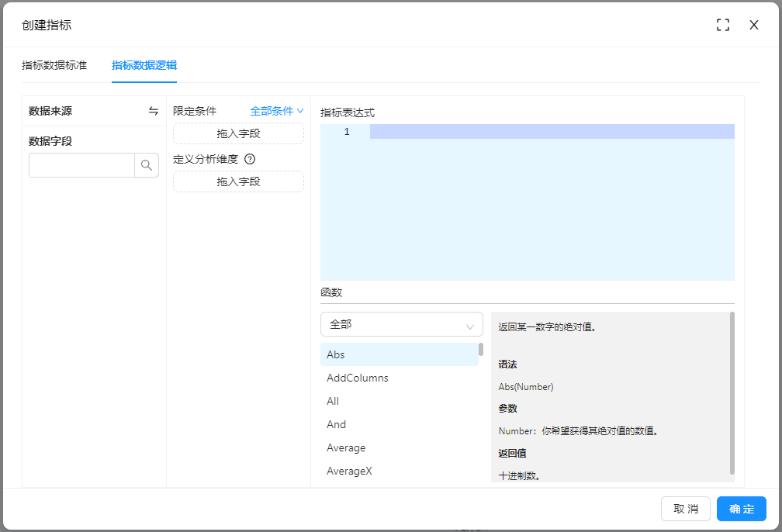The image size is (782, 532).
Task: Click the function description panel scrollbar
Action: coord(732,392)
